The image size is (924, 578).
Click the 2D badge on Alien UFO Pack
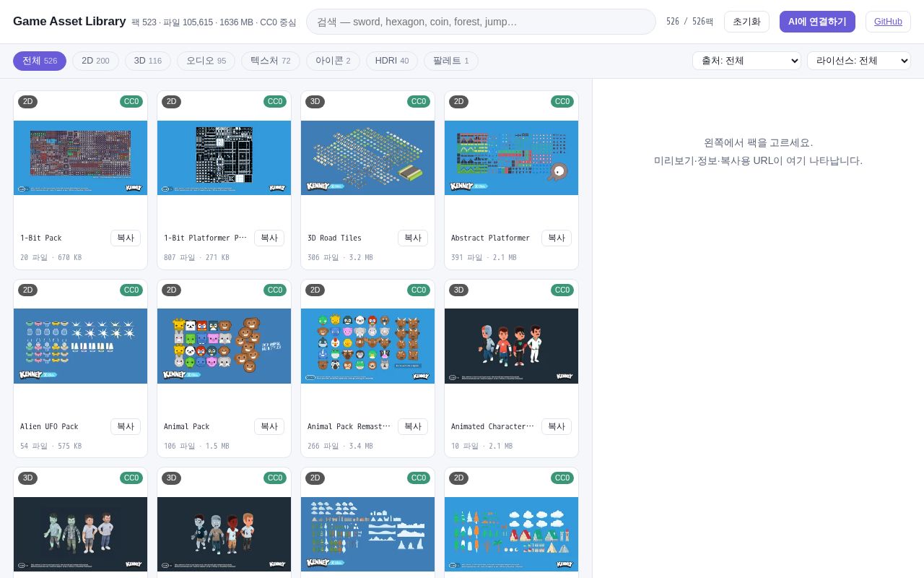(27, 290)
